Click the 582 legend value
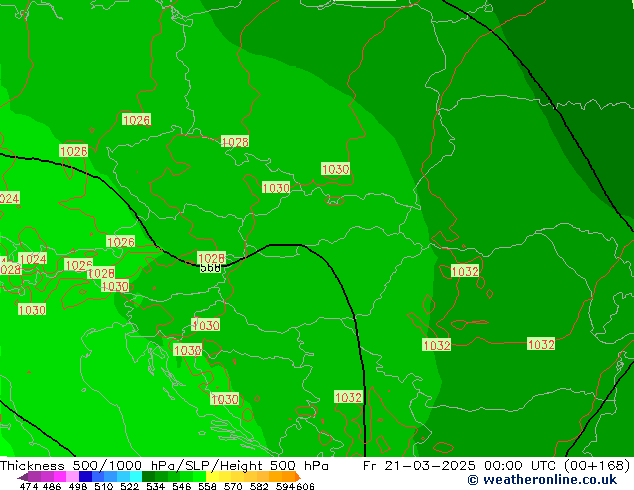 259,486
